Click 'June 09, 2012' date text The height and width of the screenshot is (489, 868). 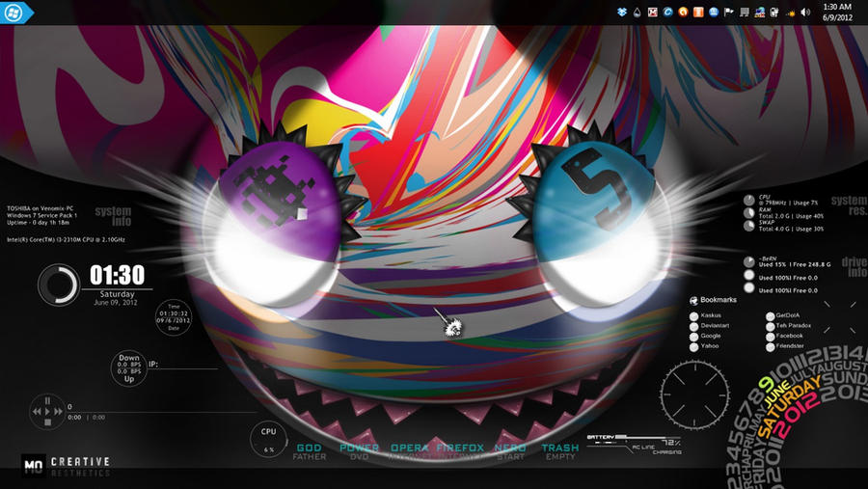coord(116,303)
